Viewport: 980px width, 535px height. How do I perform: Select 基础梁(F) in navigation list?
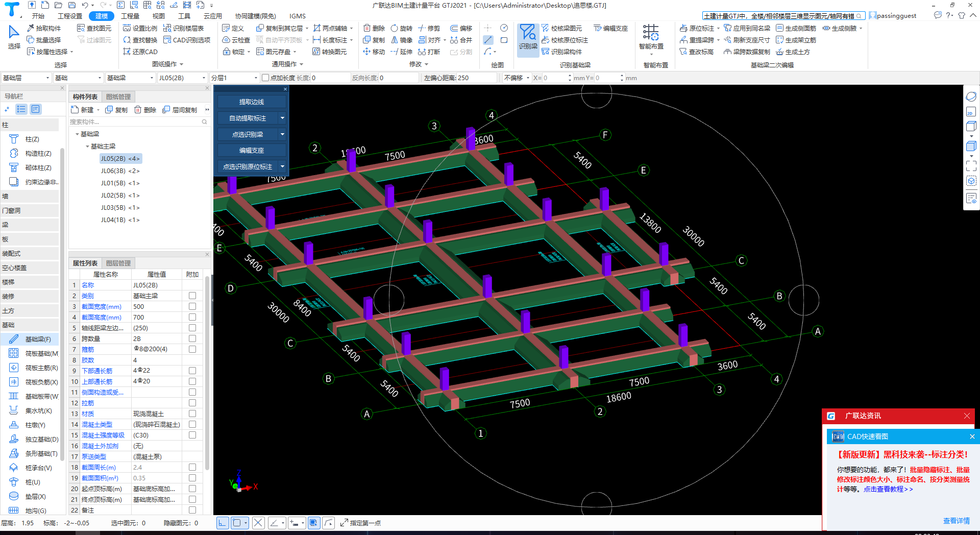coord(30,339)
